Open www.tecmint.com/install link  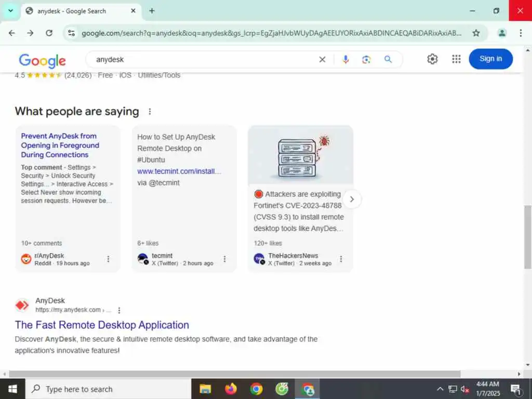pyautogui.click(x=179, y=171)
